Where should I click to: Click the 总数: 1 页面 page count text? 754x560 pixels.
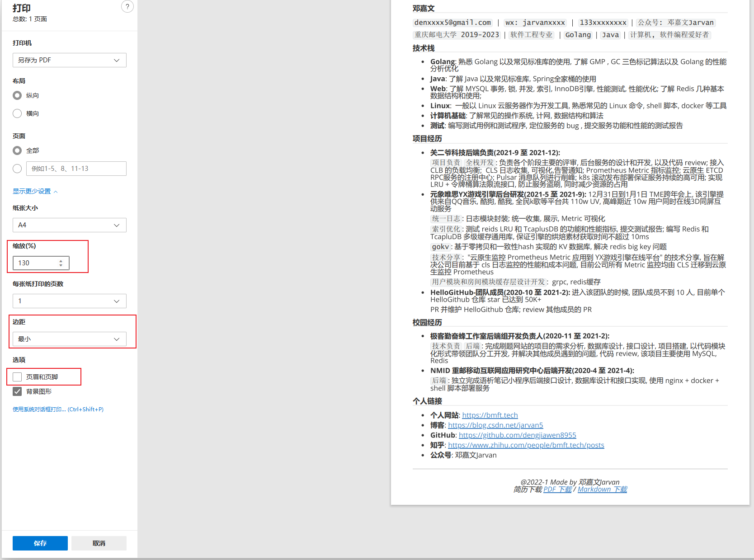30,19
